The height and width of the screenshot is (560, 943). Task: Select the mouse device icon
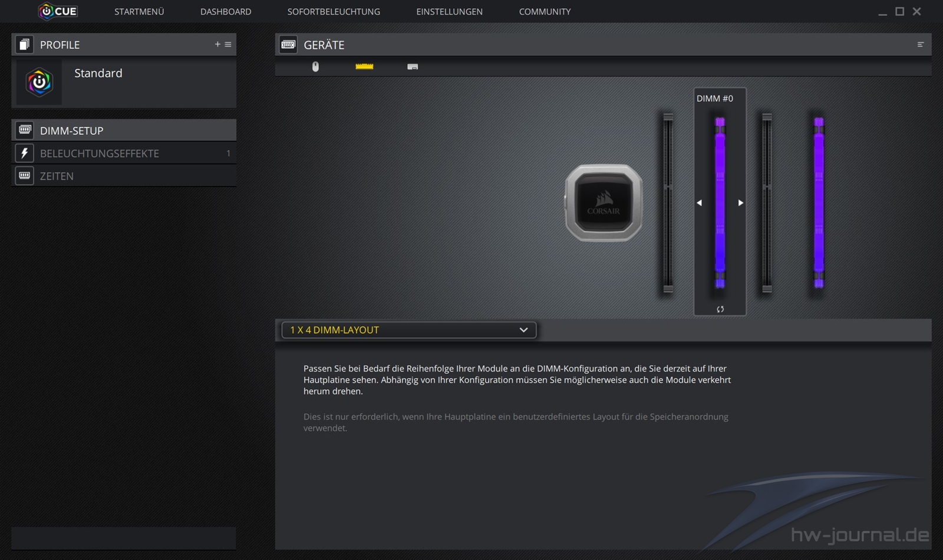pyautogui.click(x=315, y=67)
